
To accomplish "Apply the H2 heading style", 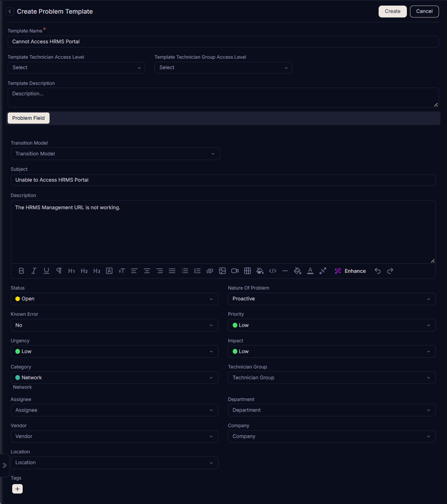I will 84,271.
